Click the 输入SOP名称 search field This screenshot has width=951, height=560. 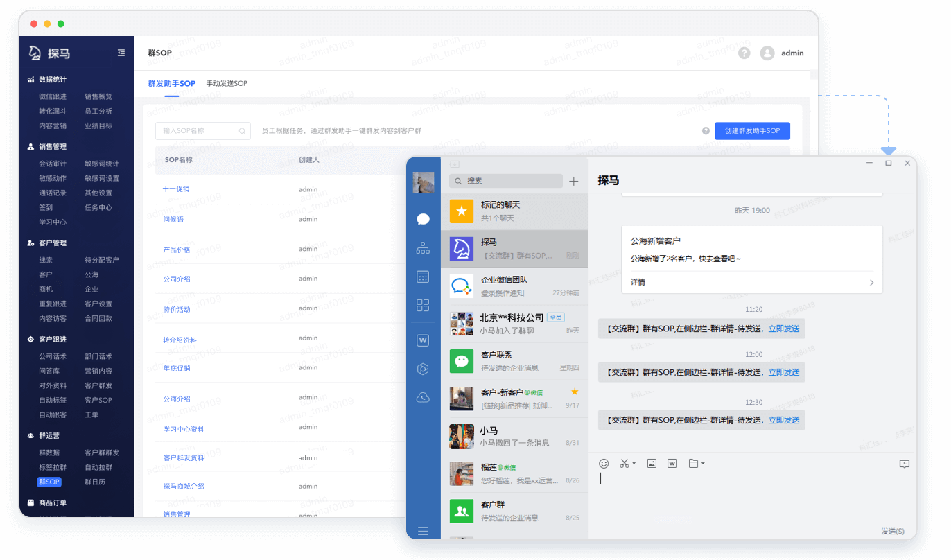tap(202, 130)
